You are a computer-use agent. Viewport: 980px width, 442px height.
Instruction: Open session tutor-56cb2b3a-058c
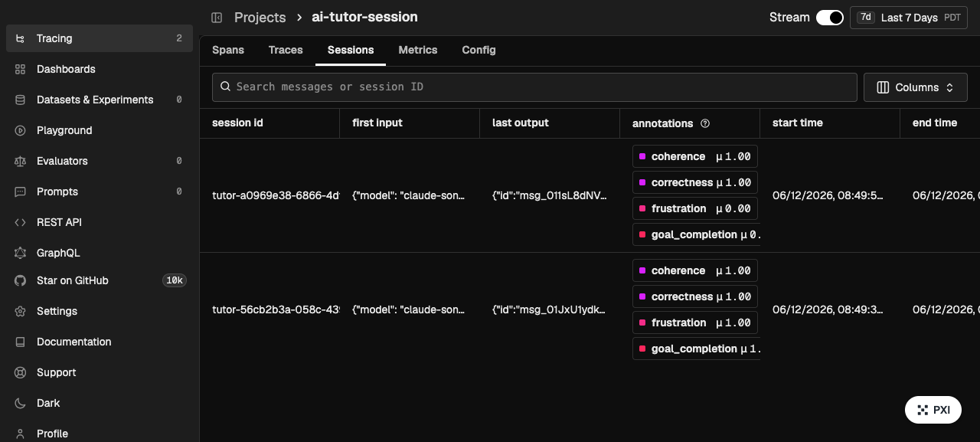pos(275,309)
